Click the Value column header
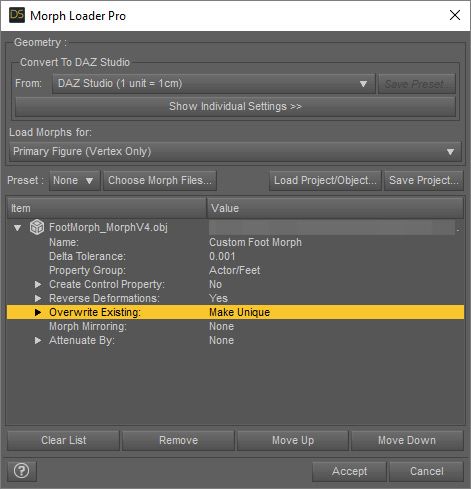Screen dimensions: 471x489 coord(335,208)
